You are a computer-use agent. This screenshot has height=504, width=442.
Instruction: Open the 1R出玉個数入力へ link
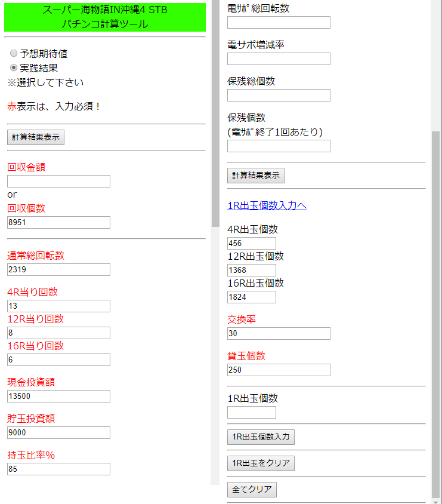pyautogui.click(x=267, y=205)
